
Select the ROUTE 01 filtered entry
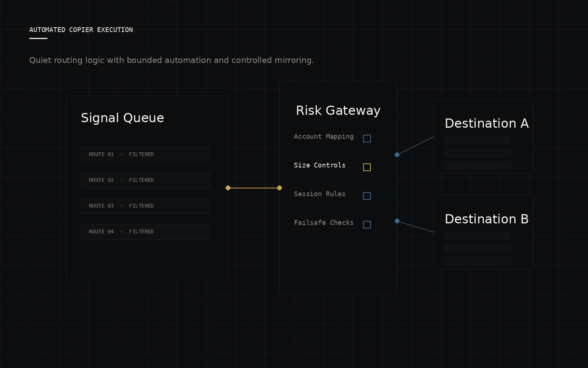145,155
